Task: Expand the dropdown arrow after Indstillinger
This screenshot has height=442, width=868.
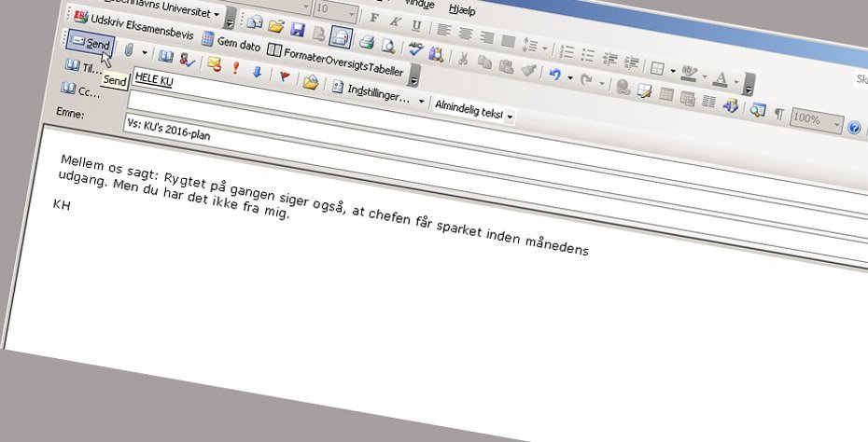Action: pos(421,102)
